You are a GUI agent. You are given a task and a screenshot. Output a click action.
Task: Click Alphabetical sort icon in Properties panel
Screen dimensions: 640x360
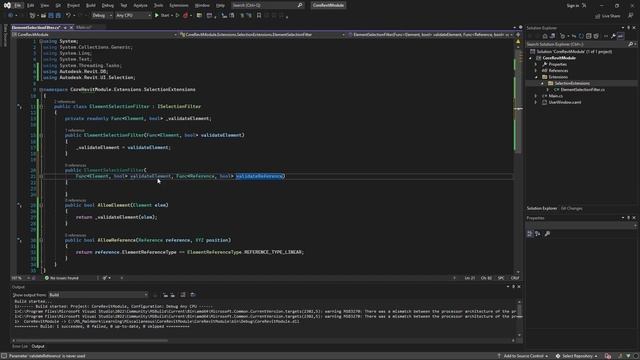(538, 233)
